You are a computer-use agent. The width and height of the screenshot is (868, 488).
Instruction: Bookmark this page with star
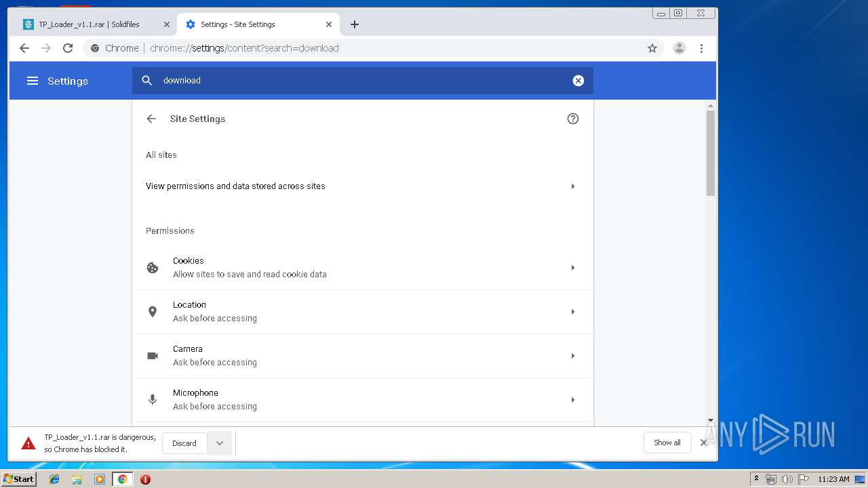pos(652,48)
